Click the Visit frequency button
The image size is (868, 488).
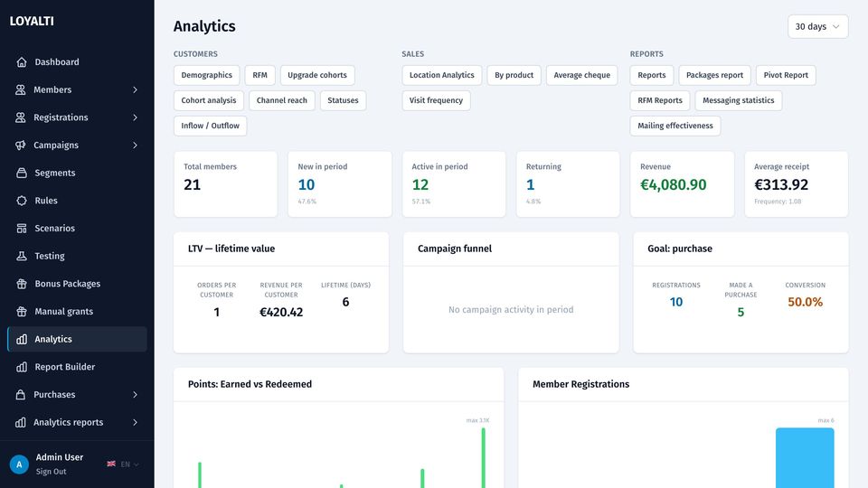pos(436,100)
